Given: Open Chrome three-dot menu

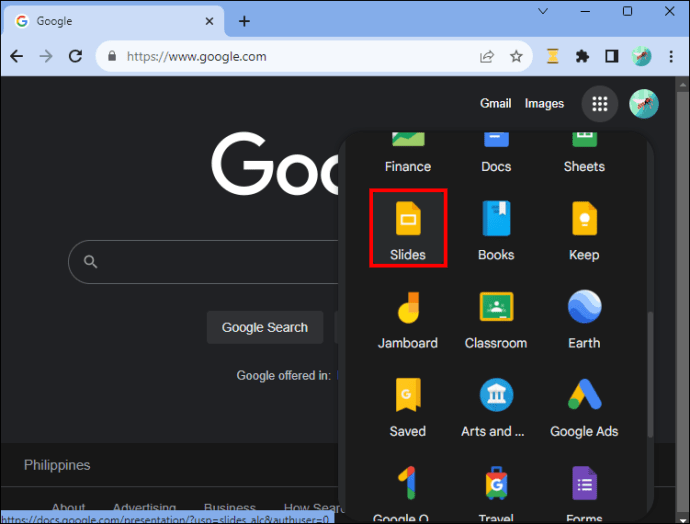Looking at the screenshot, I should 671,56.
